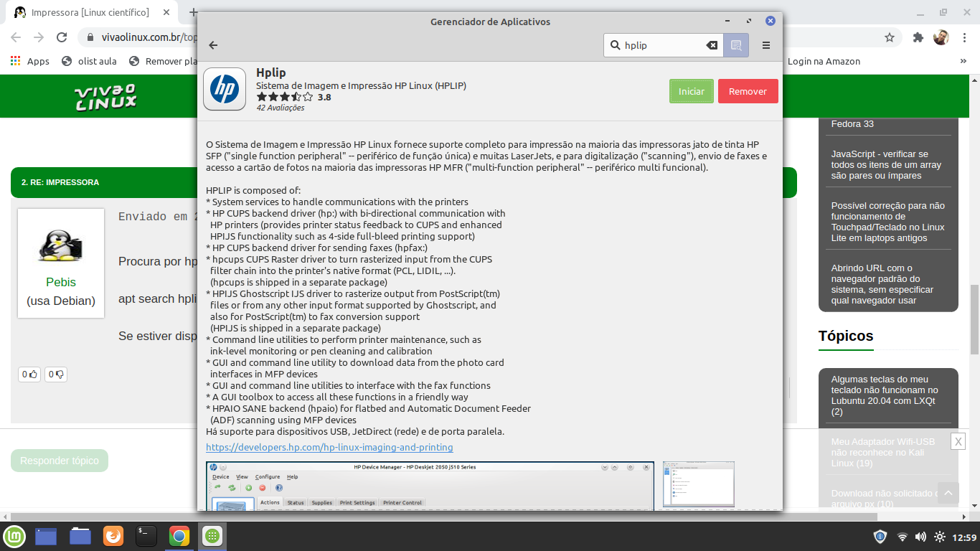Toggle search in summary button beside search
Image resolution: width=980 pixels, height=551 pixels.
(736, 45)
